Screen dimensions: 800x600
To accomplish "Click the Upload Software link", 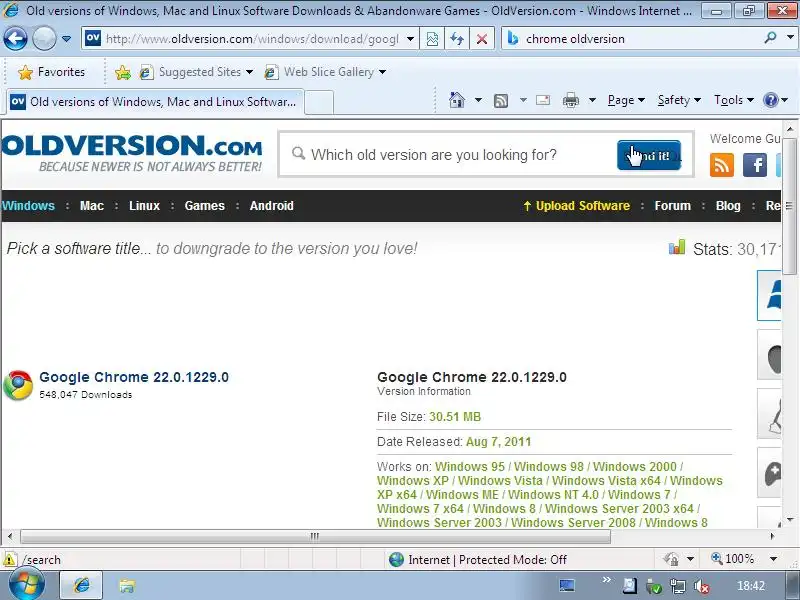I will 577,206.
